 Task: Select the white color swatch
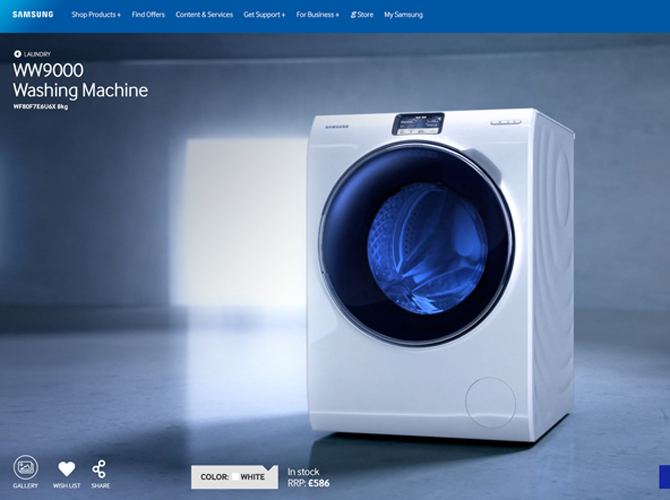pyautogui.click(x=235, y=477)
